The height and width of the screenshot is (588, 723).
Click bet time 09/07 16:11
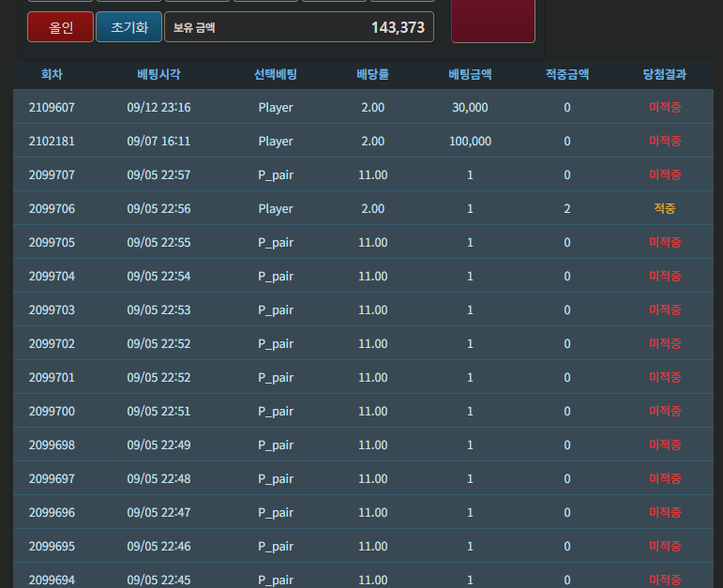158,141
